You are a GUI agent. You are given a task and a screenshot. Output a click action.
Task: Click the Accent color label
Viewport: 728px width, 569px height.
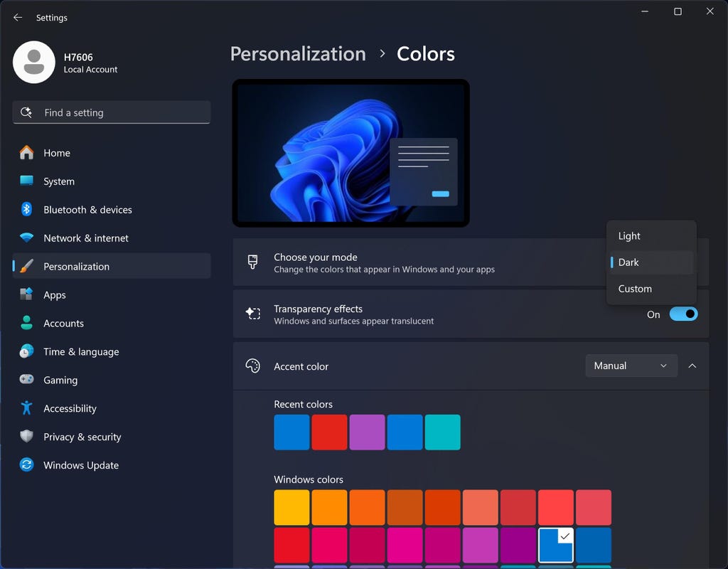point(301,366)
